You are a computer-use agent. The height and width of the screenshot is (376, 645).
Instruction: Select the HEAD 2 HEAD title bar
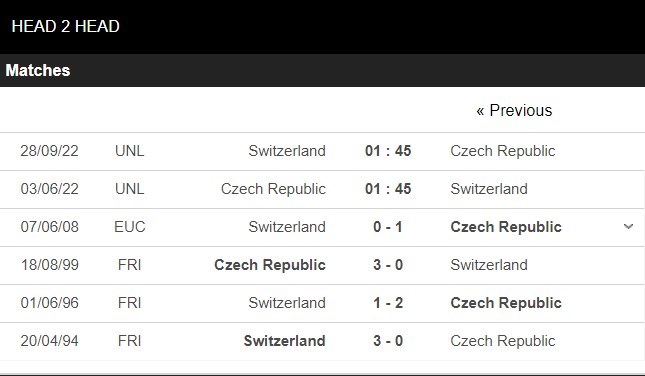322,27
